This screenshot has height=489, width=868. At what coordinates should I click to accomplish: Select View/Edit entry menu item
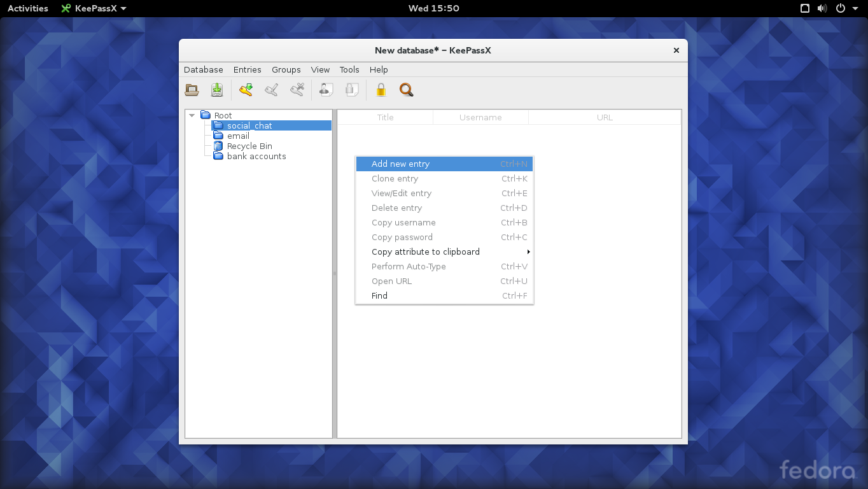[444, 194]
